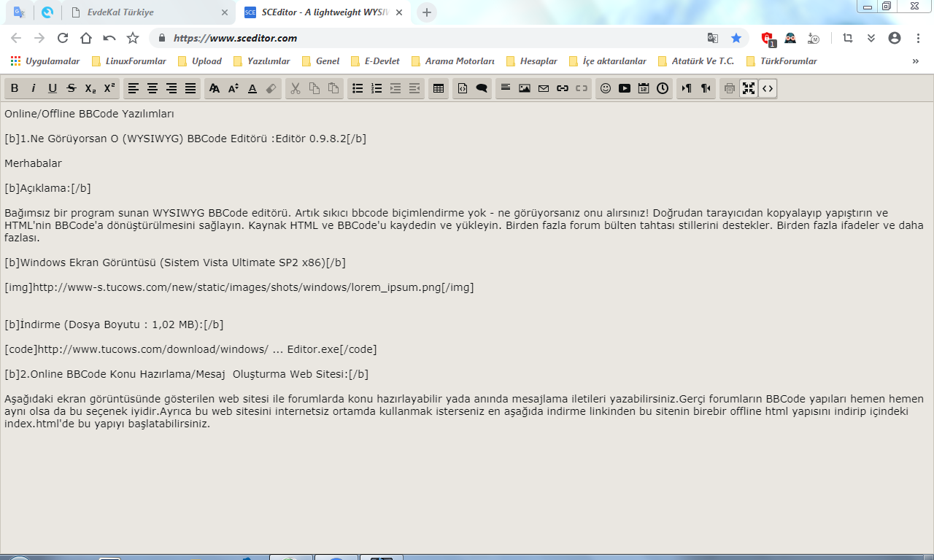Click the unlink icon
The image size is (934, 560).
tap(582, 88)
